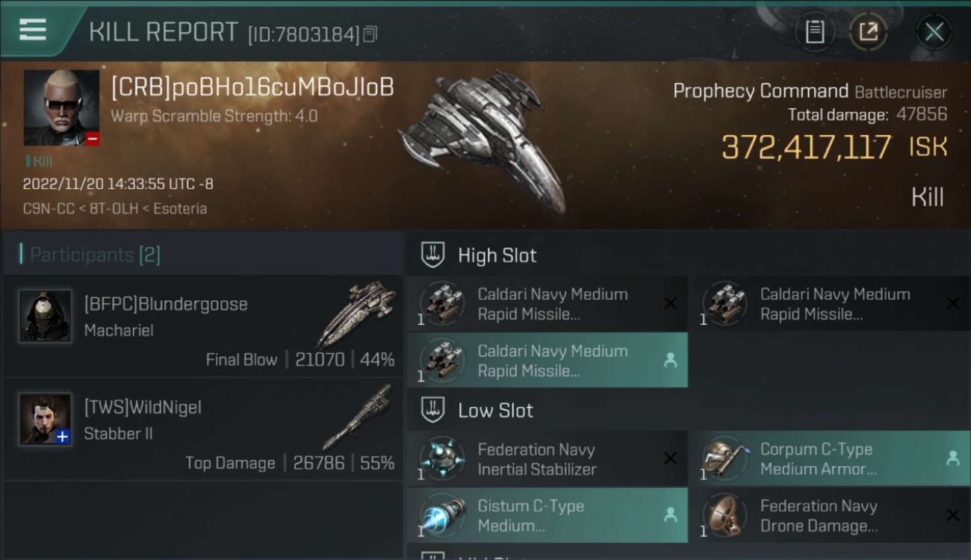Click the Esoteria region link
The image size is (971, 560).
point(180,208)
